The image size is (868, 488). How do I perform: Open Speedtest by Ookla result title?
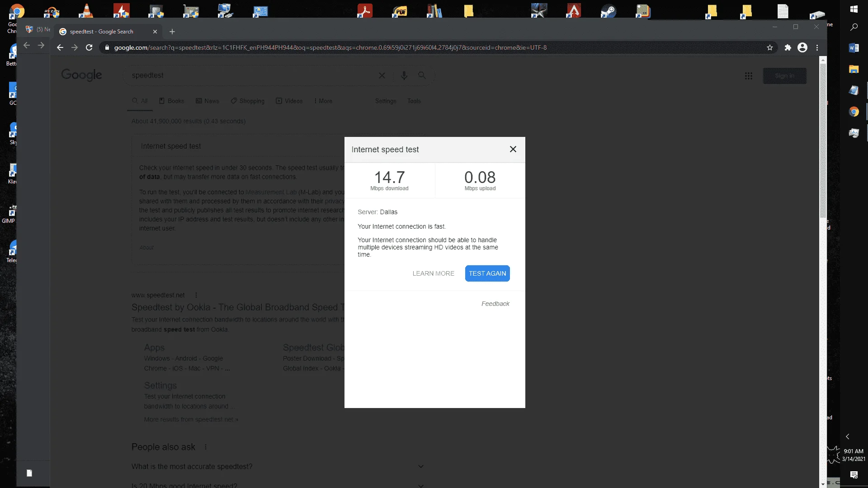tap(238, 307)
